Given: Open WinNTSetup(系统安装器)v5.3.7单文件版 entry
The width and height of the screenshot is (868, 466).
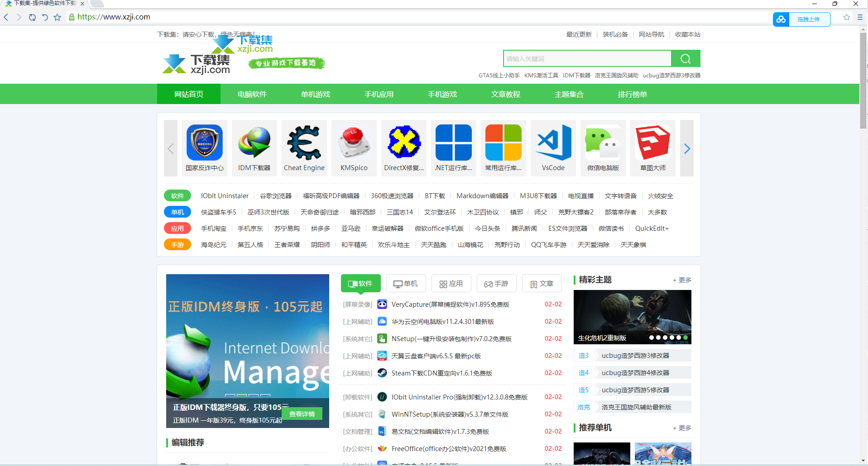Looking at the screenshot, I should 450,414.
